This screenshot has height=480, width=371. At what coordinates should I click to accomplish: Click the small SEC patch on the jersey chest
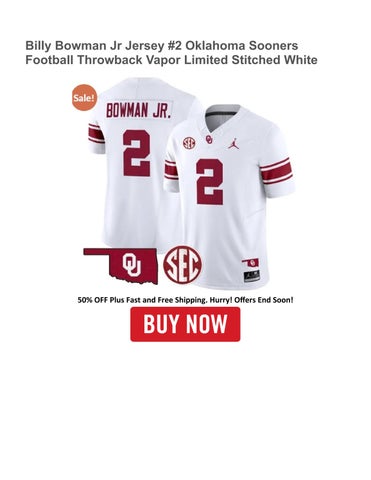(x=189, y=143)
